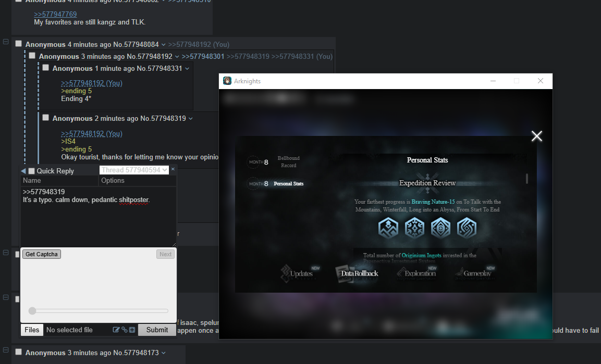Minimize the Arknights window
The height and width of the screenshot is (364, 601).
click(x=493, y=81)
